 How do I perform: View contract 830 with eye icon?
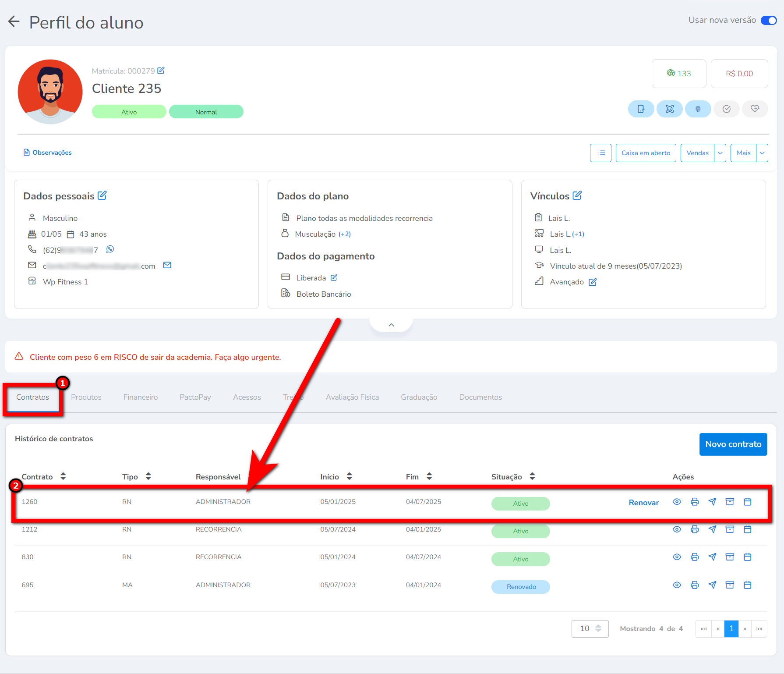pos(677,557)
